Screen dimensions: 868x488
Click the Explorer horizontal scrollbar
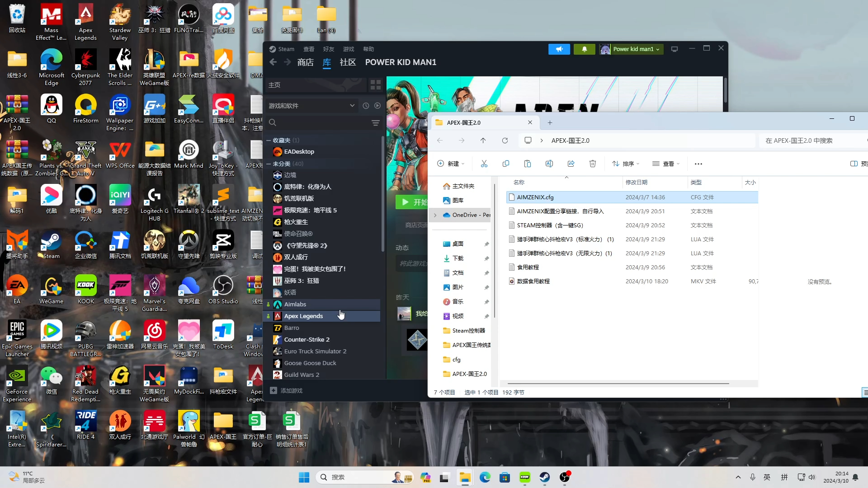[x=618, y=384]
